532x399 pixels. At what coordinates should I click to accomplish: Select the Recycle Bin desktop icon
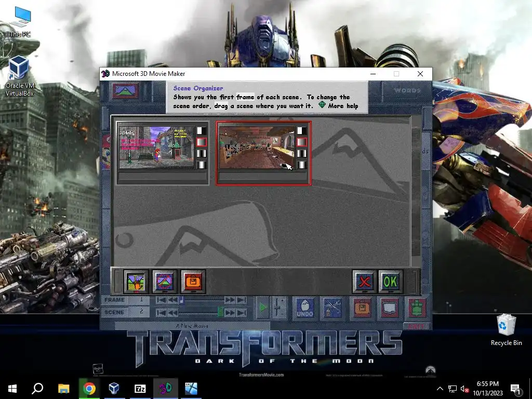[x=506, y=330]
